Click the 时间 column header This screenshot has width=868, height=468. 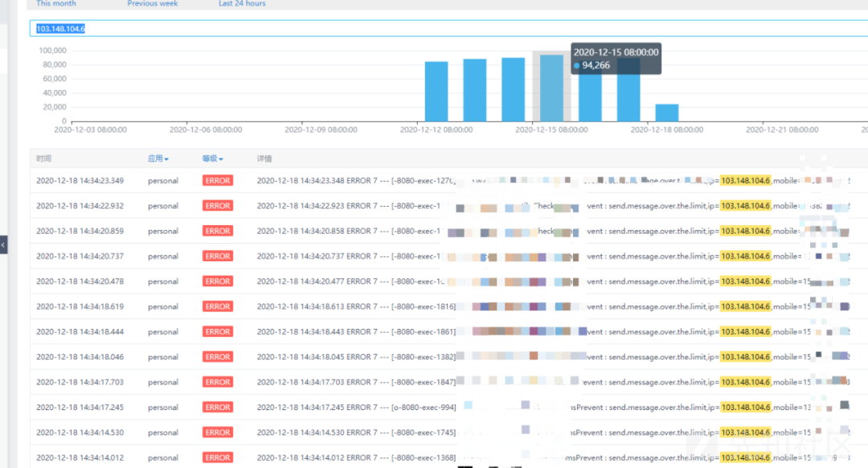pyautogui.click(x=43, y=158)
